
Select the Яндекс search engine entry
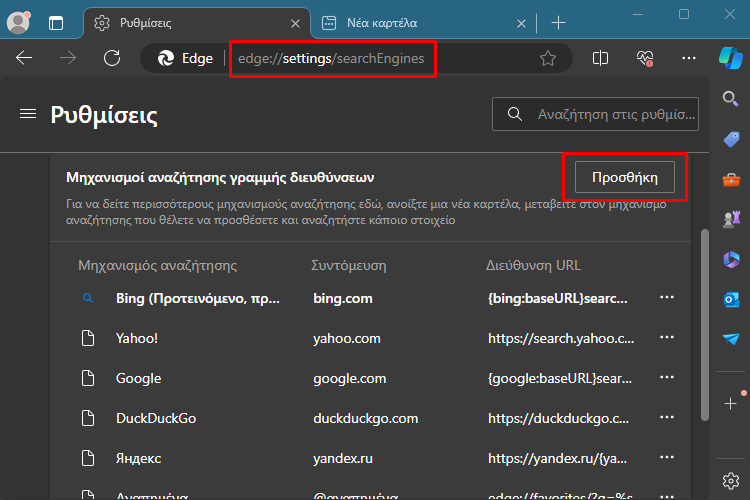[x=138, y=458]
